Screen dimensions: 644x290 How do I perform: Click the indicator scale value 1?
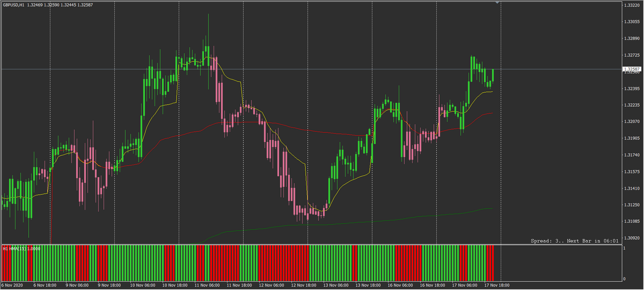[625, 248]
